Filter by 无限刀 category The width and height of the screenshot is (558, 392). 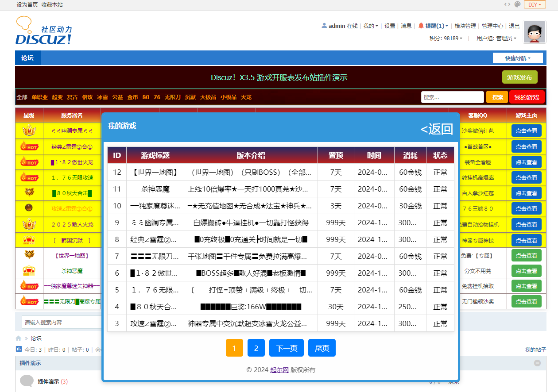click(173, 97)
